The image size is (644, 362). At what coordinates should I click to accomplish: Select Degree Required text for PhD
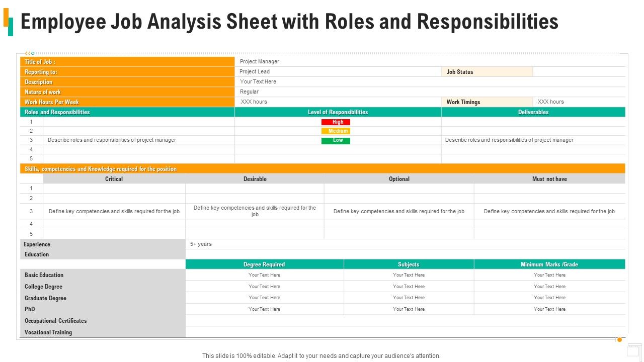pos(264,309)
